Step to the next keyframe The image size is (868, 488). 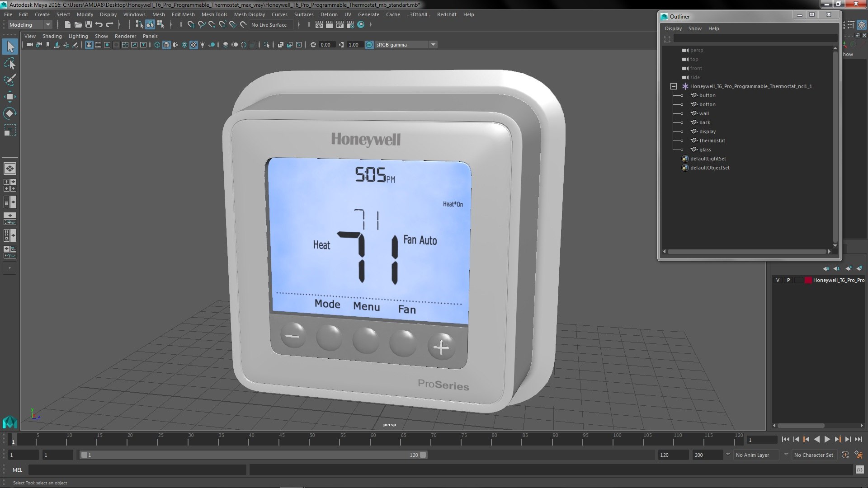pyautogui.click(x=837, y=439)
